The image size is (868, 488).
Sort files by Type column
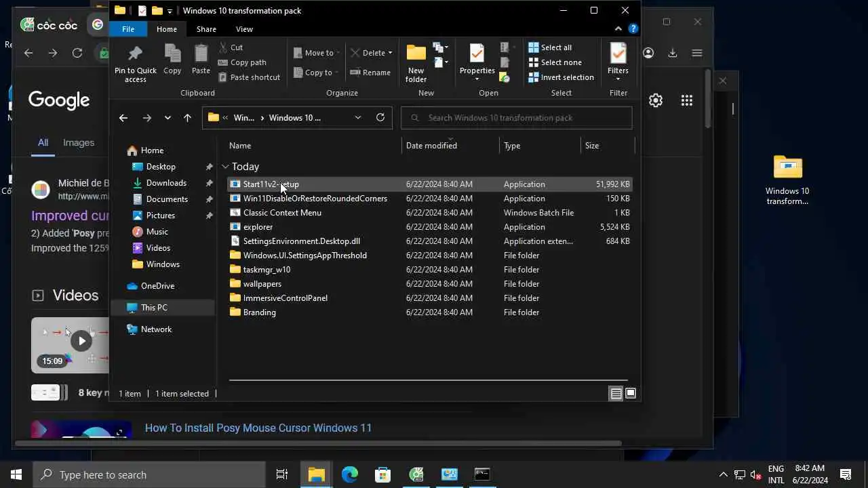point(512,146)
